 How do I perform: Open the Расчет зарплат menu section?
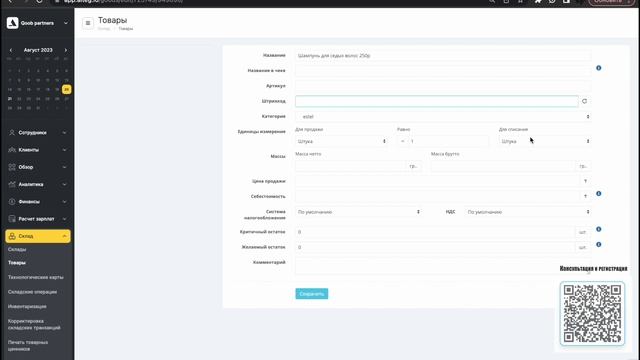point(38,219)
